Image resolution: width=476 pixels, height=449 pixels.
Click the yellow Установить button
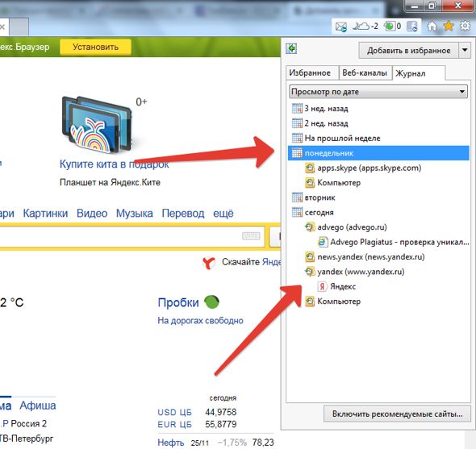pos(96,47)
